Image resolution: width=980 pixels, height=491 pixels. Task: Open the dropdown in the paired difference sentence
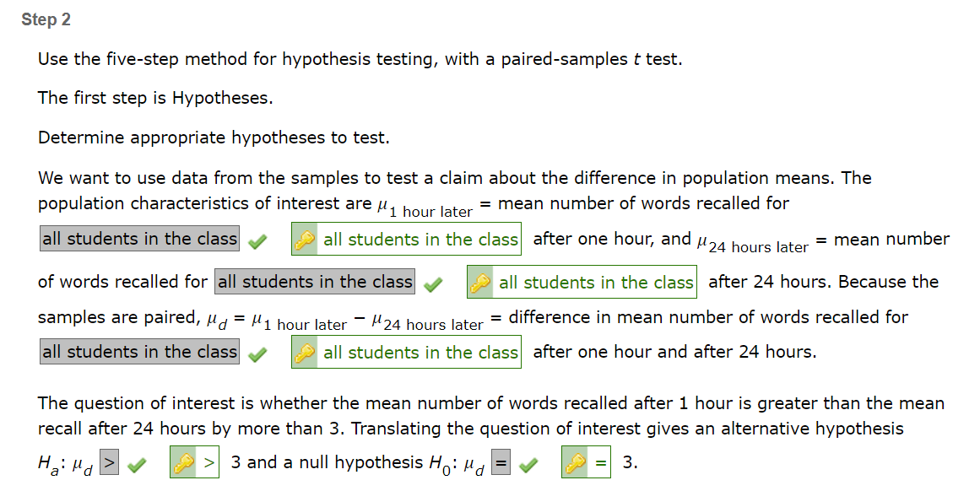[x=138, y=351]
